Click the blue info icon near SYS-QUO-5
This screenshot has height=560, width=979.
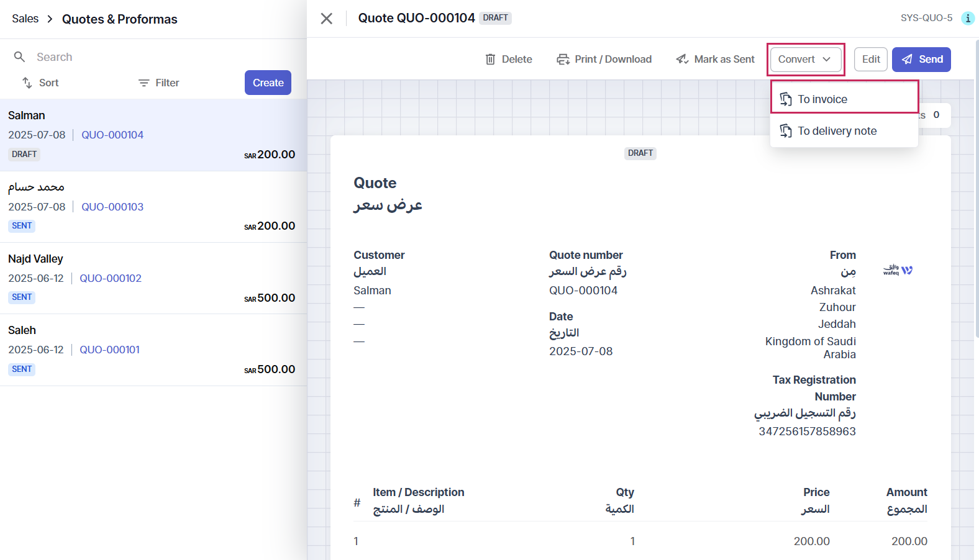point(967,18)
